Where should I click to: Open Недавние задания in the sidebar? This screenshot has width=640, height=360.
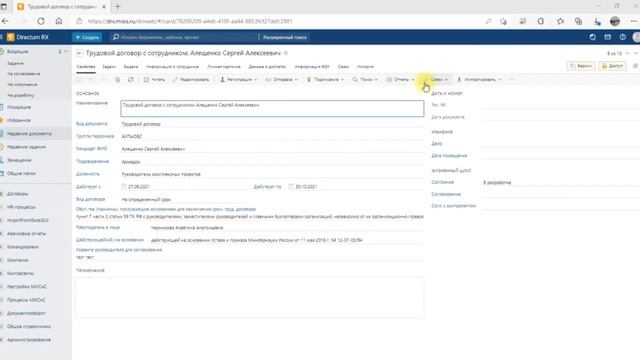26,147
